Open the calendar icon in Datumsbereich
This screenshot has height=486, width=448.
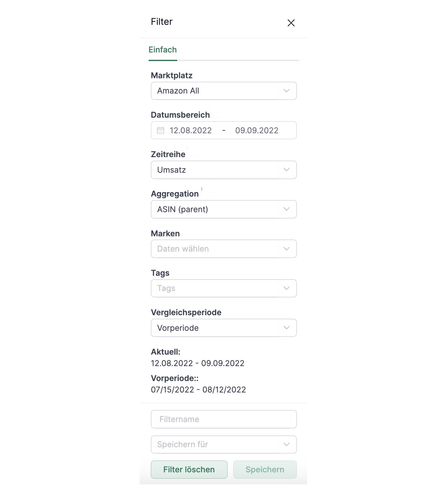(161, 130)
